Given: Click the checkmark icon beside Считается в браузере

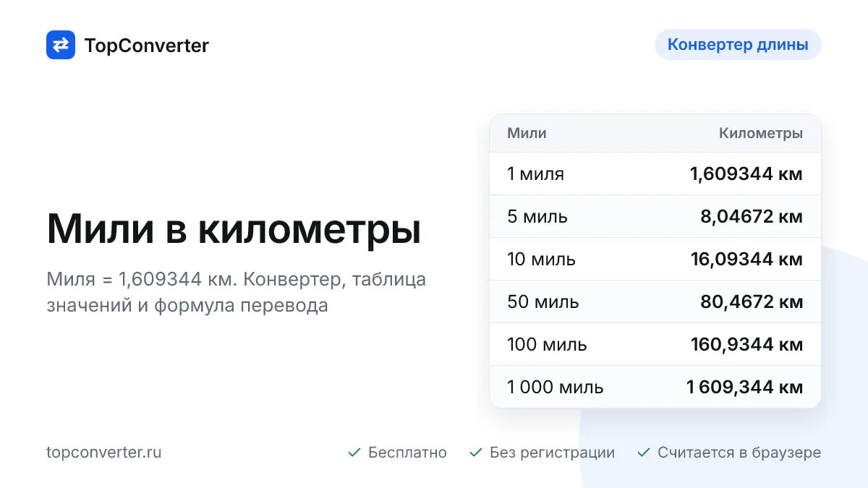Looking at the screenshot, I should click(644, 453).
